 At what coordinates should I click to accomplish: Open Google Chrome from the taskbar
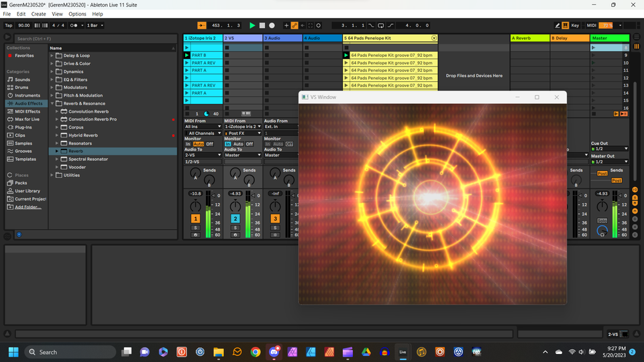pos(256,352)
